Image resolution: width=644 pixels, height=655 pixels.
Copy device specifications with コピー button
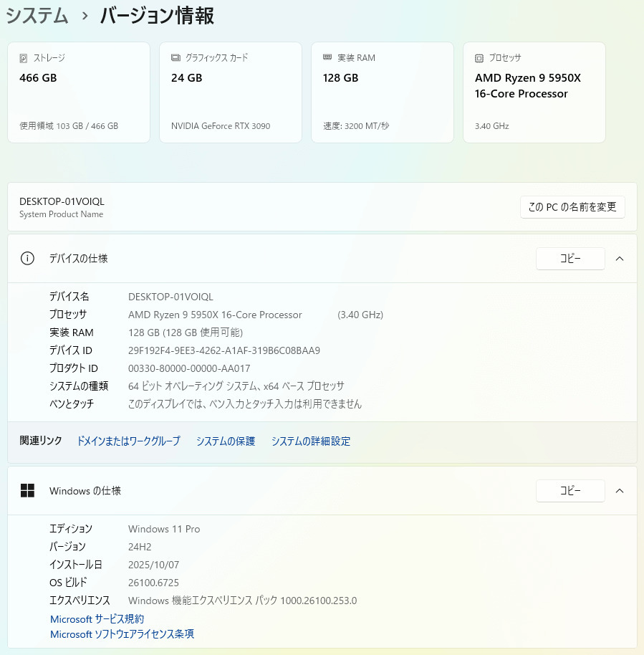[570, 259]
